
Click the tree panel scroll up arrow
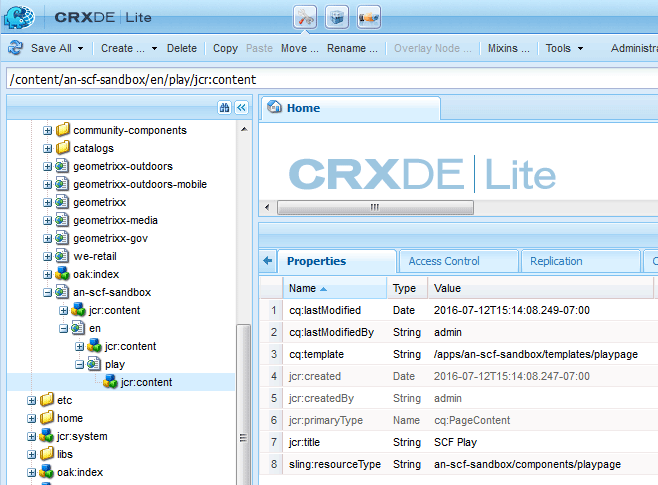pos(244,129)
